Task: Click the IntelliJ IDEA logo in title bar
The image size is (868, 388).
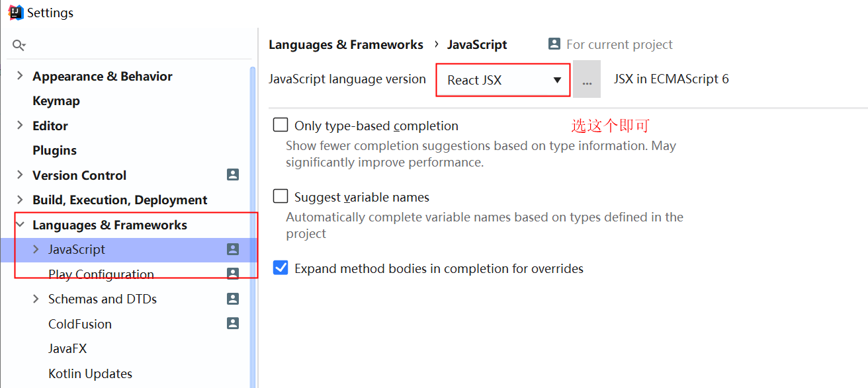Action: click(x=15, y=11)
